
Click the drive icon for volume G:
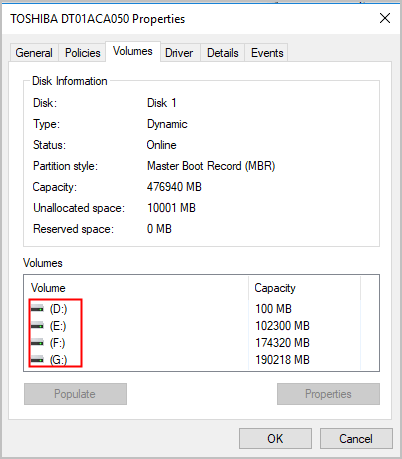pyautogui.click(x=37, y=360)
